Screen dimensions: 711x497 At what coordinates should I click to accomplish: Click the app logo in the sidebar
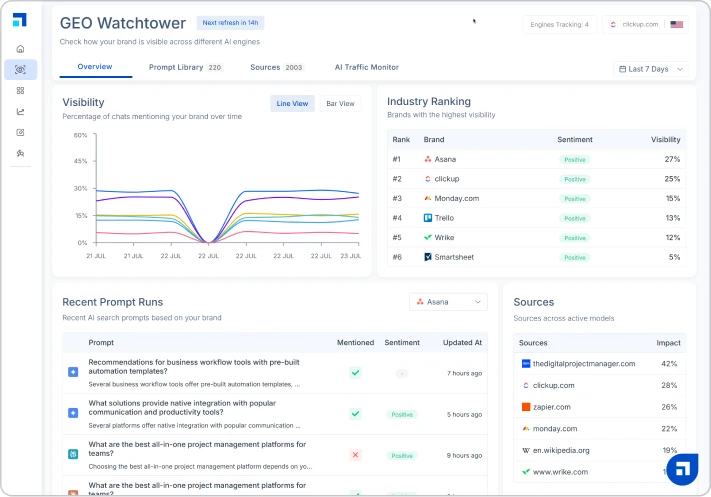[x=19, y=19]
